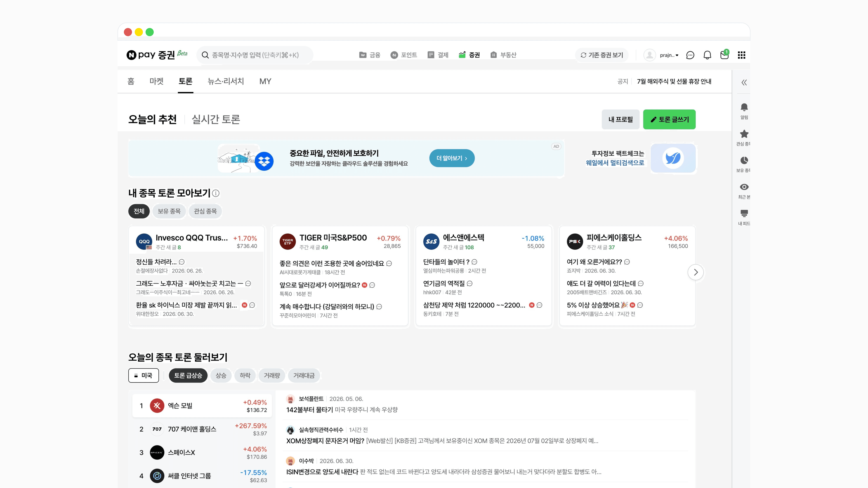868x488 pixels.
Task: Open the 7월 해외주식 및 선물 휴장 안내 notice
Action: pyautogui.click(x=674, y=82)
